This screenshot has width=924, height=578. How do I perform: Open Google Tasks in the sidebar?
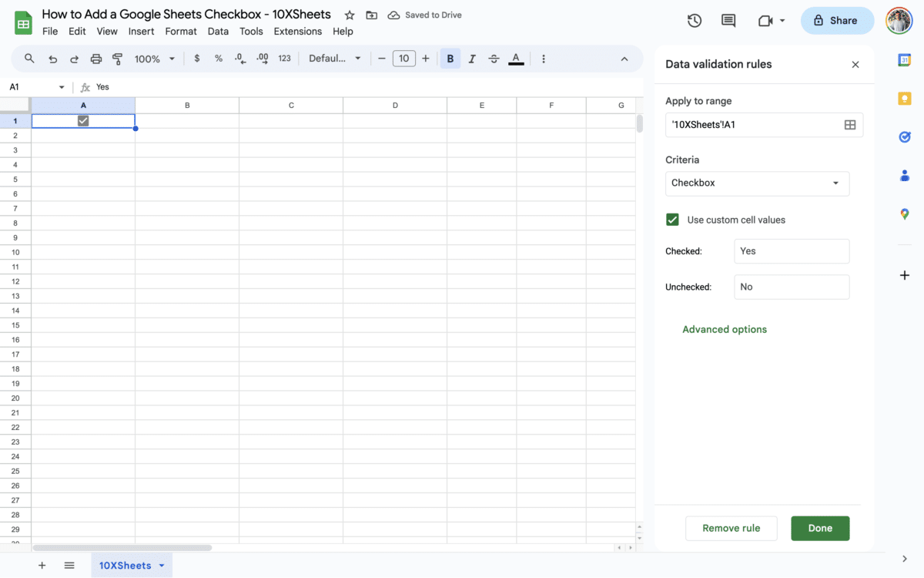[904, 136]
